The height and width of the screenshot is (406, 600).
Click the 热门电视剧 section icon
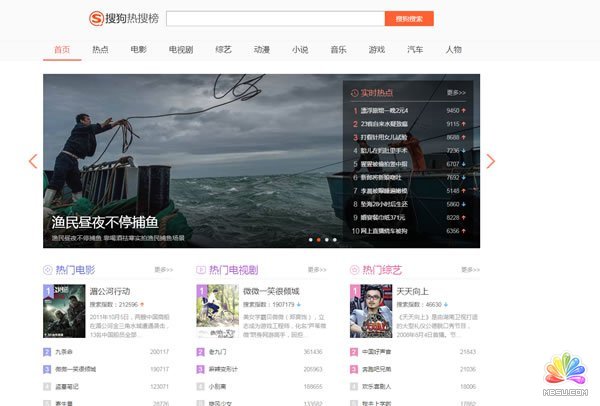pyautogui.click(x=201, y=270)
